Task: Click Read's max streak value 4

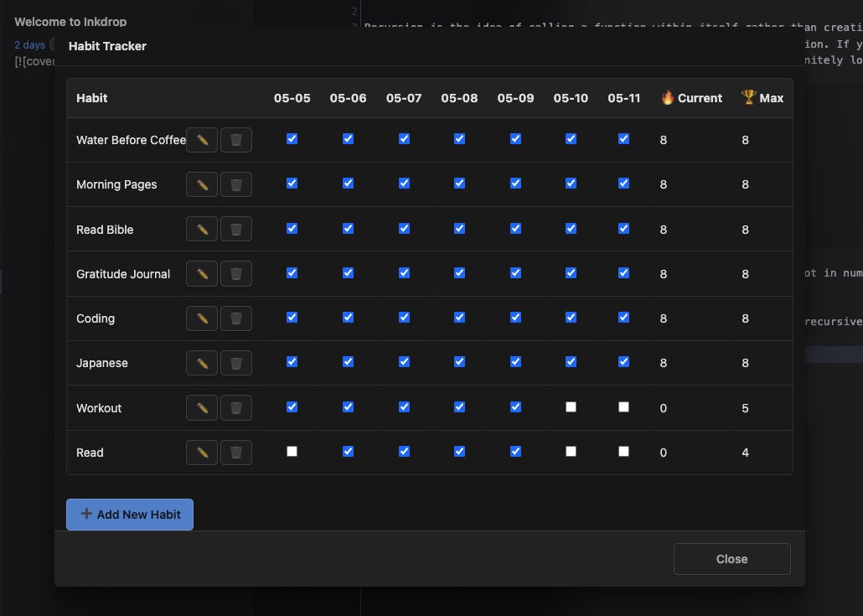Action: [x=745, y=453]
